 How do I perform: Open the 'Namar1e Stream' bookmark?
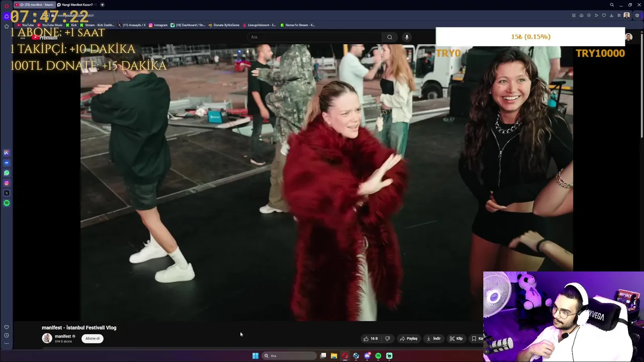pyautogui.click(x=297, y=25)
